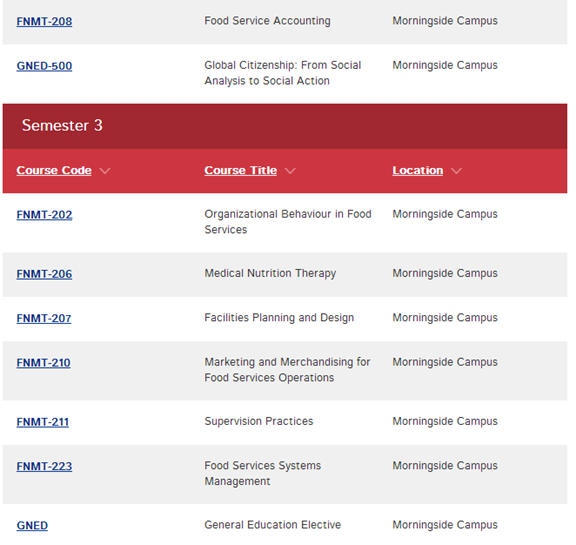Open the FNMT-207 course link
The width and height of the screenshot is (576, 545).
click(44, 318)
